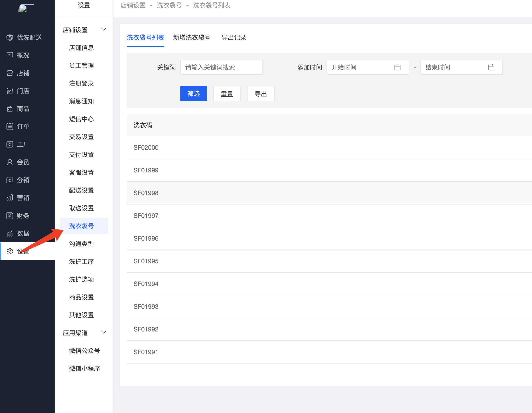This screenshot has width=532, height=413.
Task: Click the 优洗配送 sidebar icon
Action: pyautogui.click(x=10, y=38)
